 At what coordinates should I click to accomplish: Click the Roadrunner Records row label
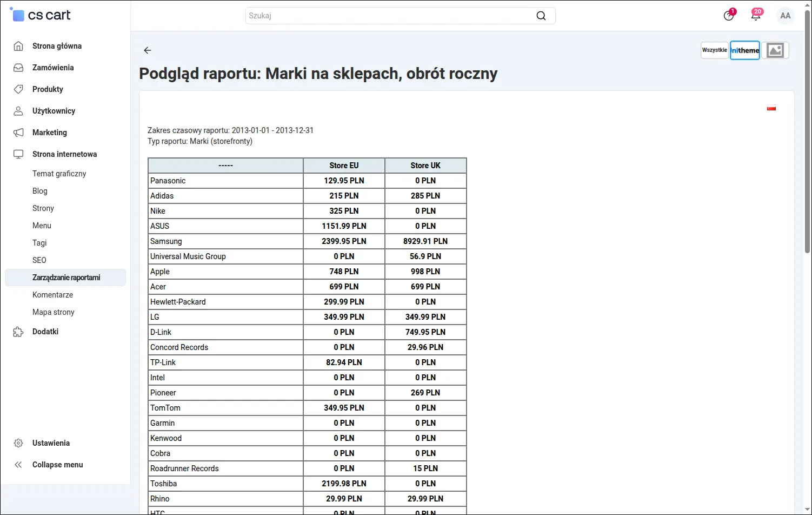click(x=184, y=468)
